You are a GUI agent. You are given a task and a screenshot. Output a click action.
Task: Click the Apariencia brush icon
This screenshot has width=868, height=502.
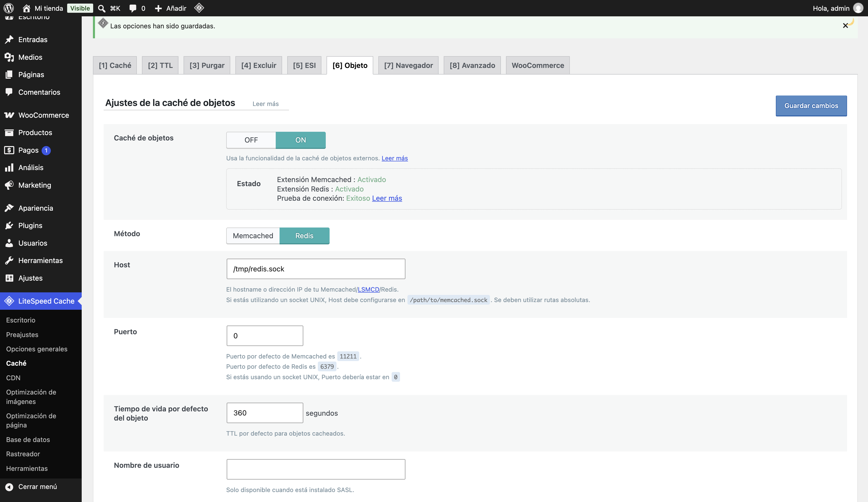(x=9, y=208)
